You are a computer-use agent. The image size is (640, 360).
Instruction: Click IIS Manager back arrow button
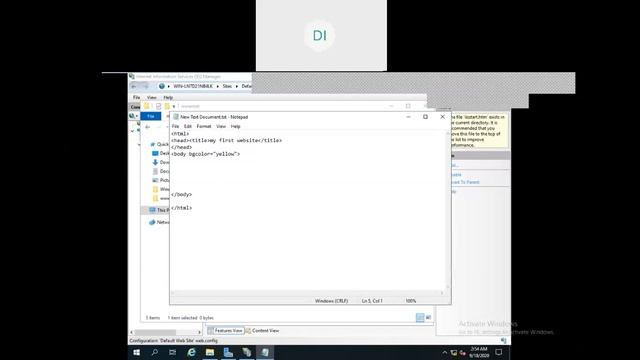pos(134,86)
